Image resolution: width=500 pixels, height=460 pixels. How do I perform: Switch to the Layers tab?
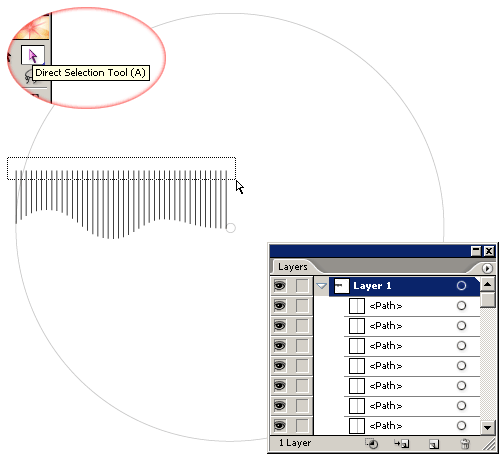(x=293, y=267)
